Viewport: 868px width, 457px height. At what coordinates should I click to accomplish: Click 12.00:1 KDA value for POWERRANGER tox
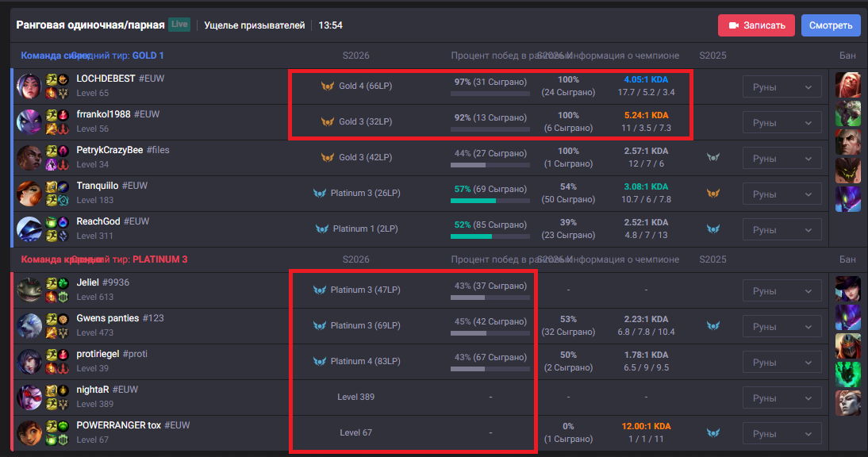pyautogui.click(x=646, y=427)
